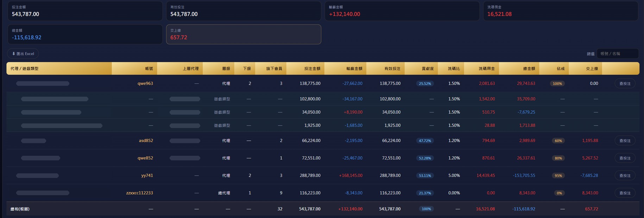
Task: Click the 8,343.00 upline value
Action: point(590,193)
